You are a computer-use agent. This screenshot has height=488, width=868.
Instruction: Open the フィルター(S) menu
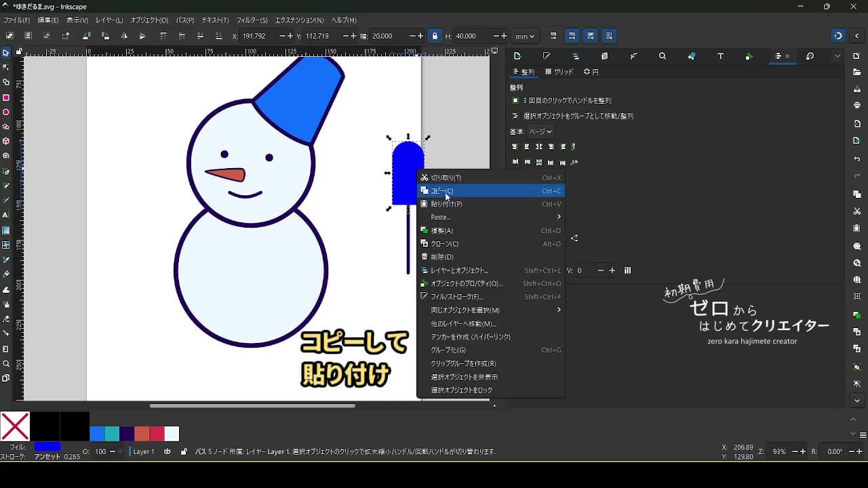252,20
